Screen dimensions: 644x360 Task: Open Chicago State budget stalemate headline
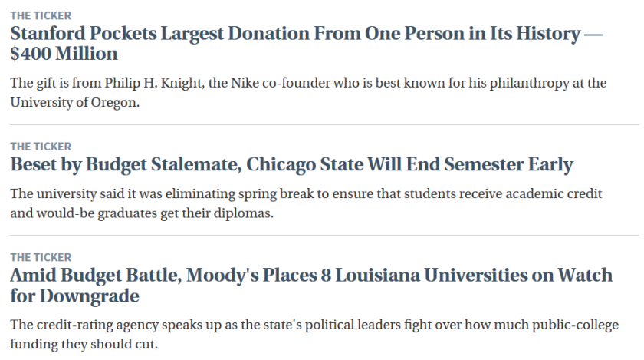coord(291,165)
